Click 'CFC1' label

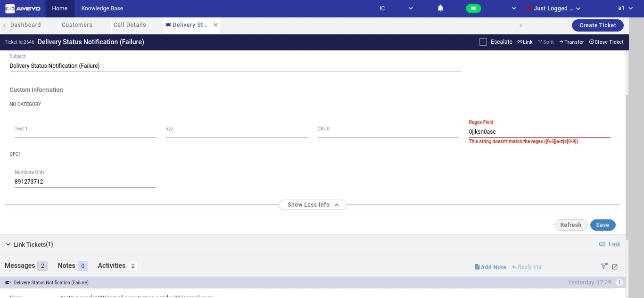16,154
